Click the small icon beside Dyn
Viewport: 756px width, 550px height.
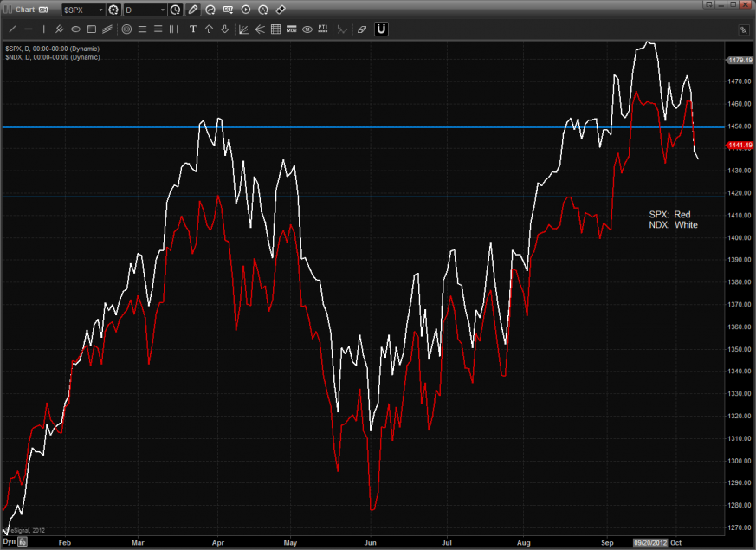pyautogui.click(x=23, y=542)
